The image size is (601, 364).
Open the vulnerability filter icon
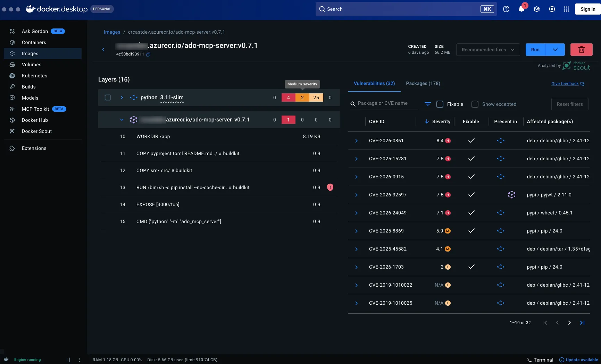pos(427,104)
